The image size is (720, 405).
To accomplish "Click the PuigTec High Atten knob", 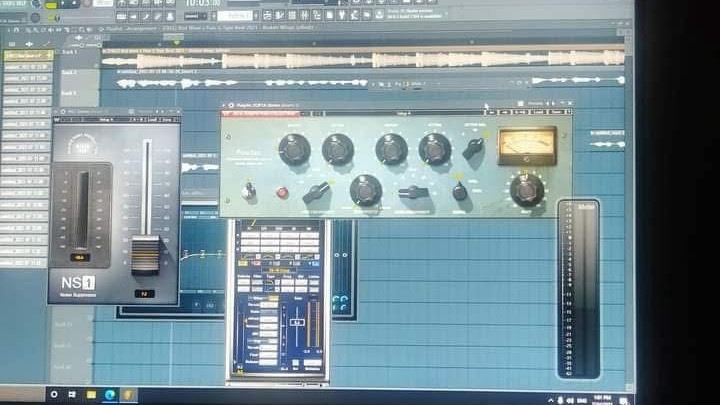I will coord(434,149).
